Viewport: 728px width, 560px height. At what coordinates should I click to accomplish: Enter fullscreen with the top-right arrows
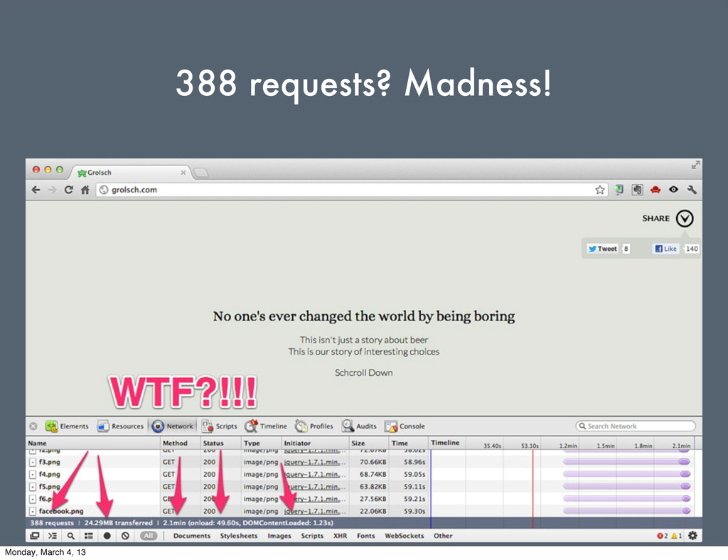(x=695, y=165)
